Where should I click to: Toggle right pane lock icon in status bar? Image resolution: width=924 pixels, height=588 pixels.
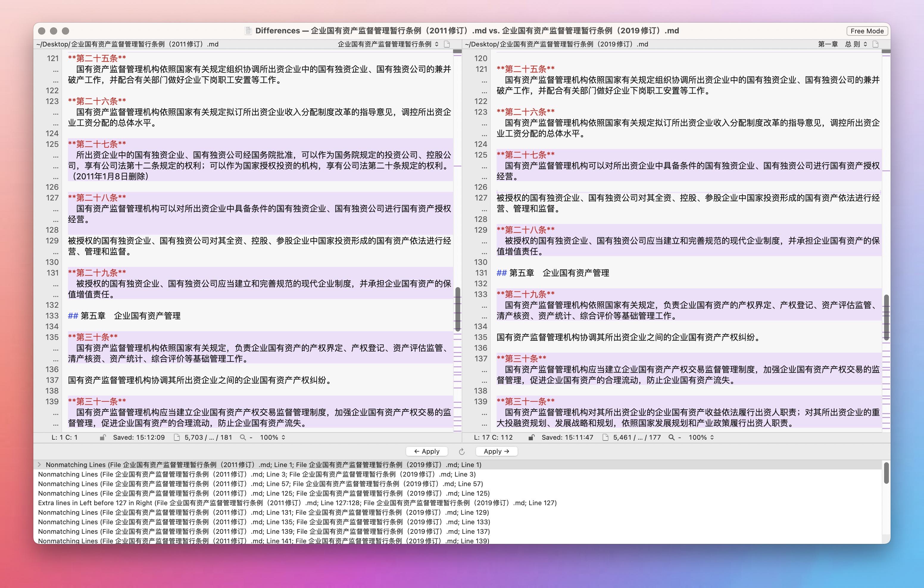click(531, 438)
